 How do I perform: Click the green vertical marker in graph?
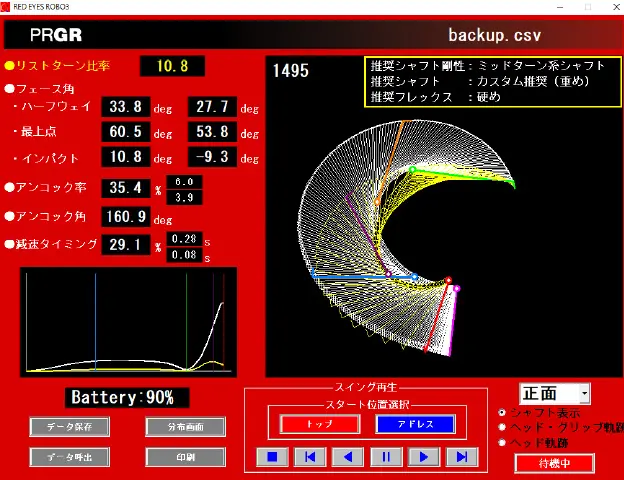tap(187, 322)
